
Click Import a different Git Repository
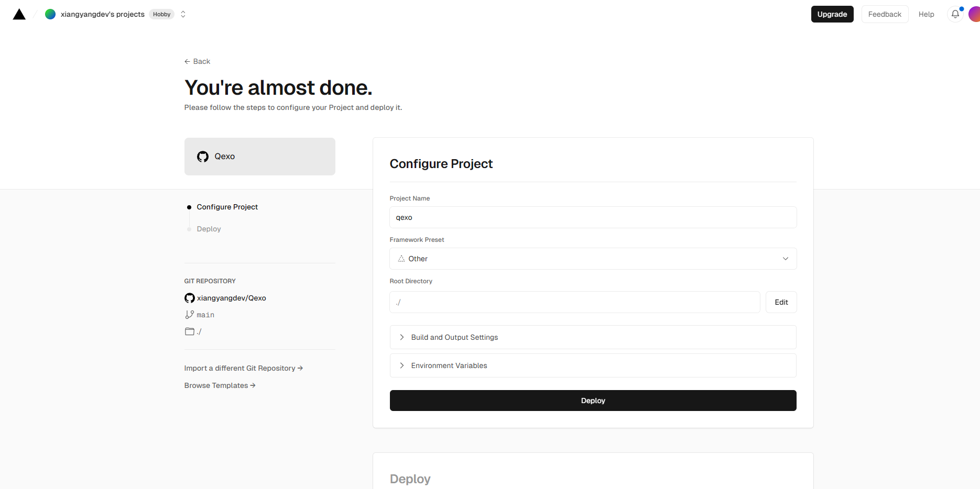(244, 368)
